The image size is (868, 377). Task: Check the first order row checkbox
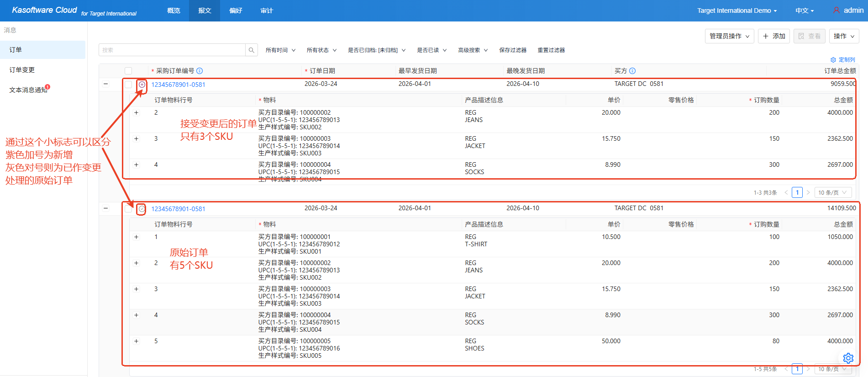[128, 85]
